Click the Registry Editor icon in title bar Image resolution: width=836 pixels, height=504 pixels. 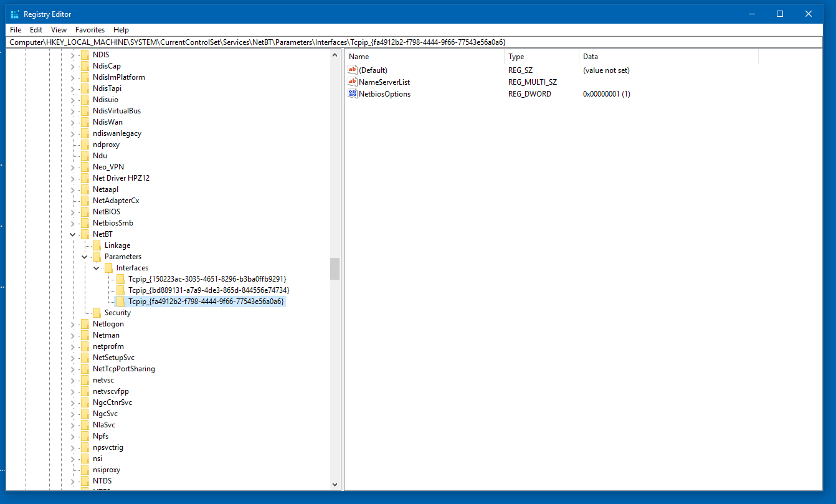[x=14, y=14]
